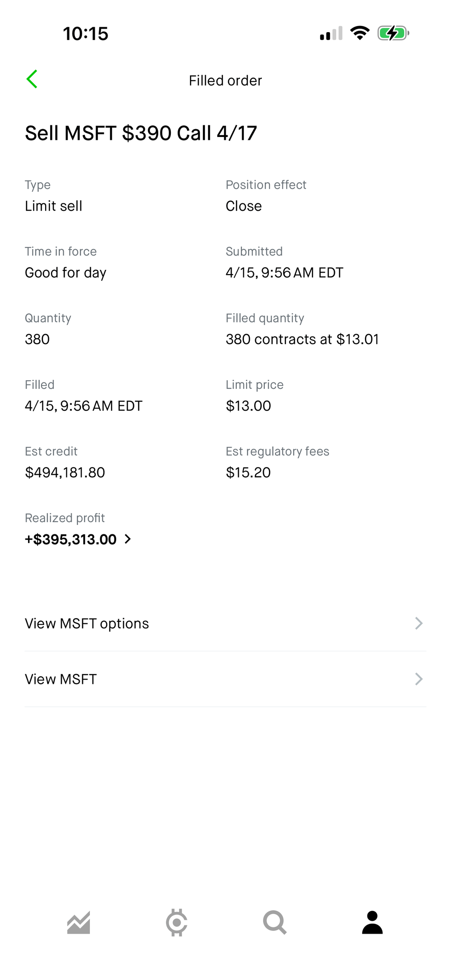Screen dimensions: 451x980
Task: Tap the green back arrow
Action: pyautogui.click(x=32, y=79)
